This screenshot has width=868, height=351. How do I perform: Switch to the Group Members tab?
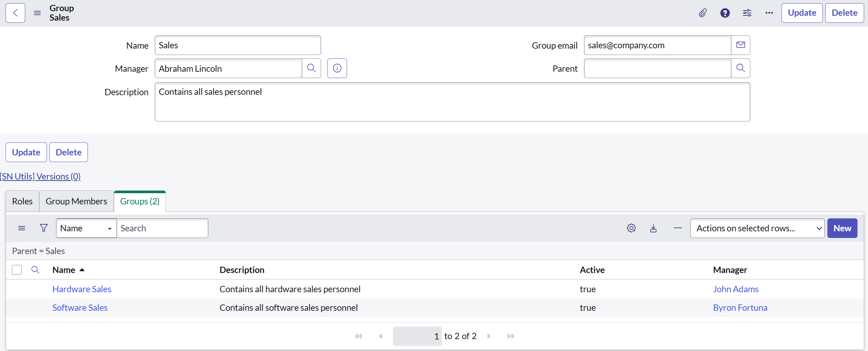point(76,201)
